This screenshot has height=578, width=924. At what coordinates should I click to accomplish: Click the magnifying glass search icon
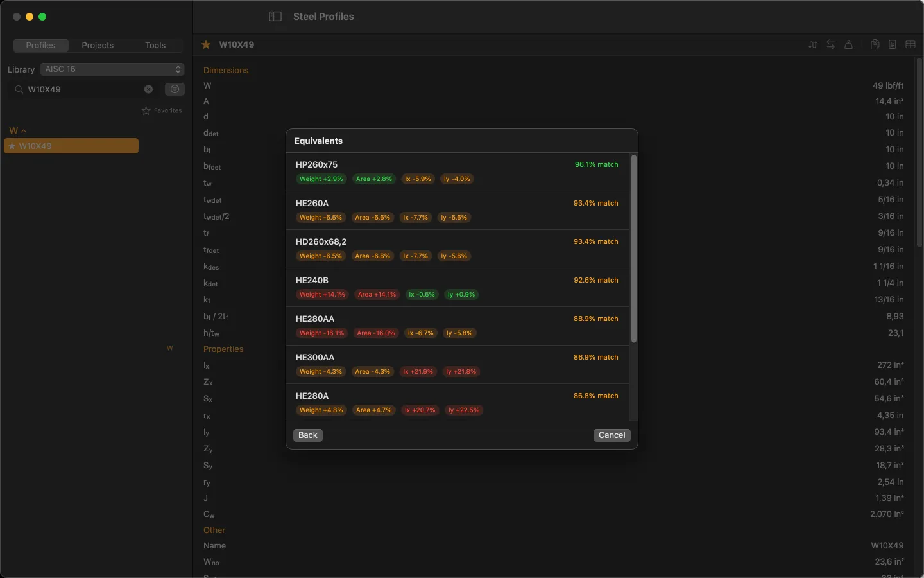pos(19,89)
